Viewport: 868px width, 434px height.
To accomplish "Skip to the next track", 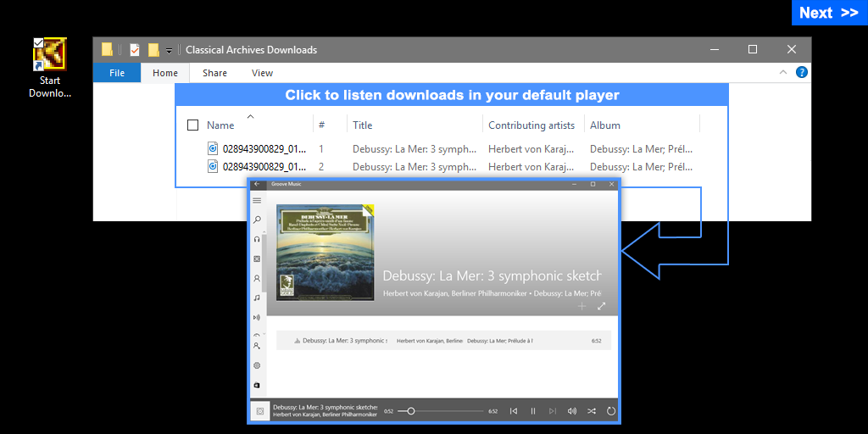I will (553, 411).
